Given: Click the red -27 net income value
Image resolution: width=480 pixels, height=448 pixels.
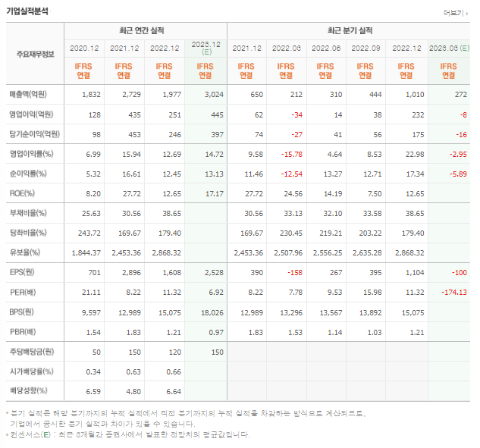Looking at the screenshot, I should click(297, 135).
